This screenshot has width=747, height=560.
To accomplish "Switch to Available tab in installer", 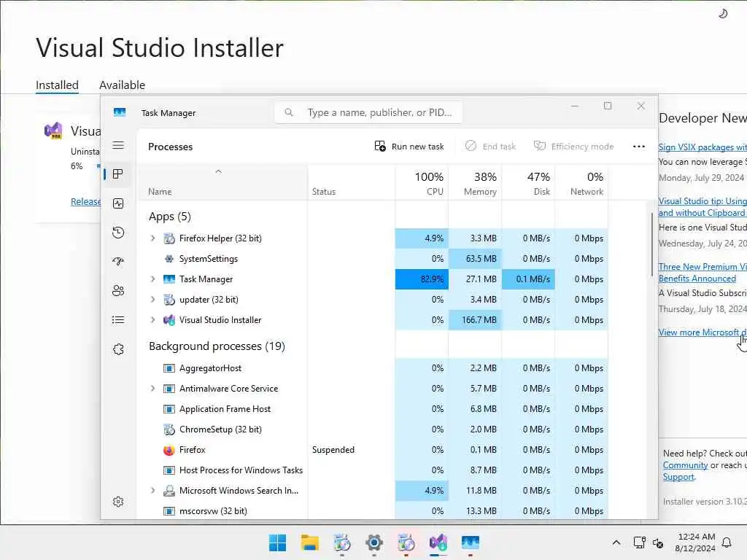I will pos(122,85).
